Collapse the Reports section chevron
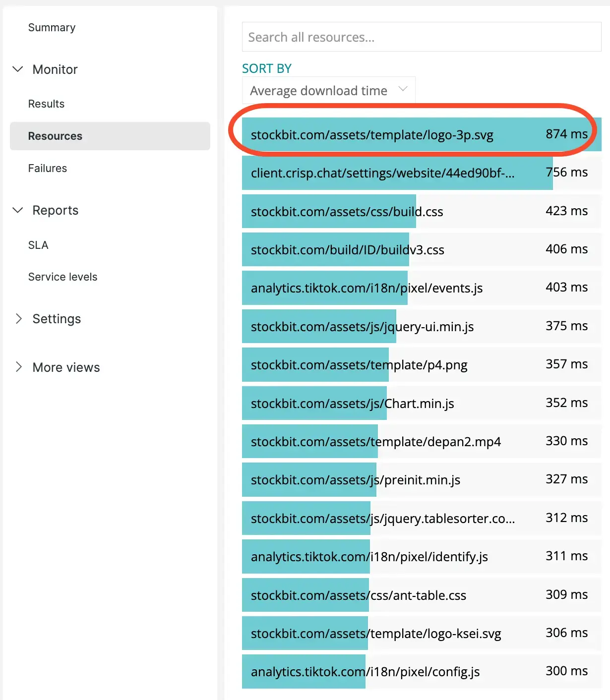610x700 pixels. tap(18, 210)
